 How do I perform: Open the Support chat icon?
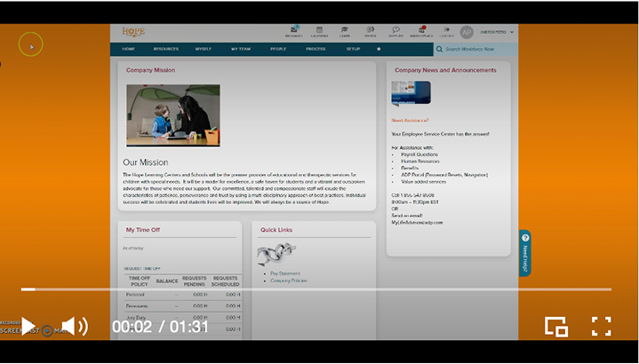pos(395,31)
